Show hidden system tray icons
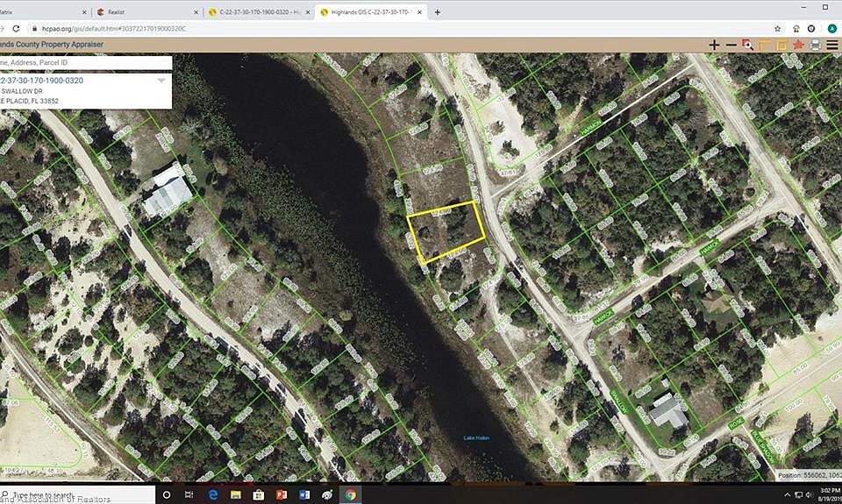 [x=787, y=495]
